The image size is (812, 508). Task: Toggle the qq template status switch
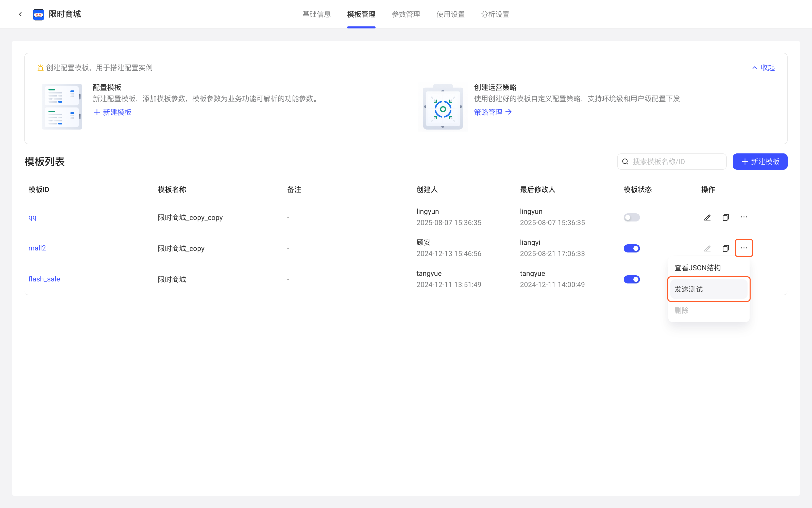point(632,217)
